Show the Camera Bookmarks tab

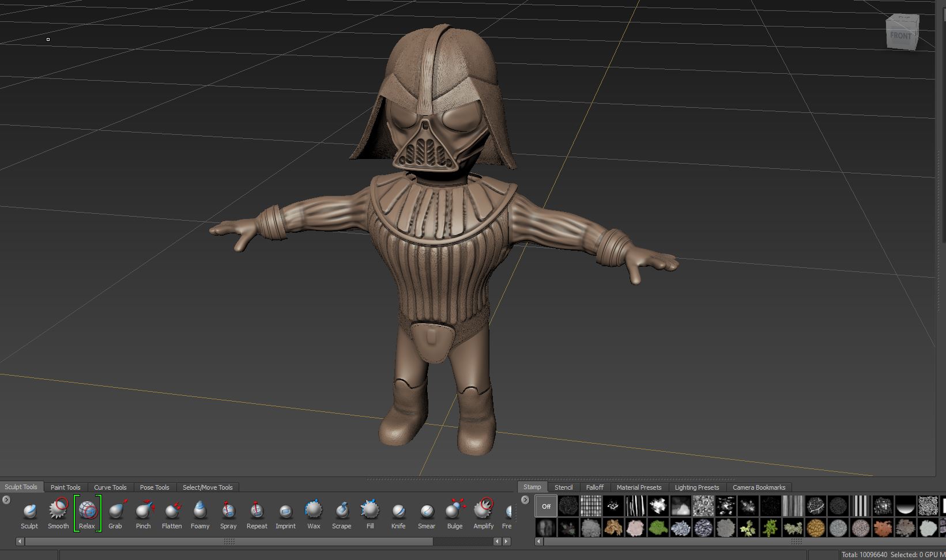(759, 487)
